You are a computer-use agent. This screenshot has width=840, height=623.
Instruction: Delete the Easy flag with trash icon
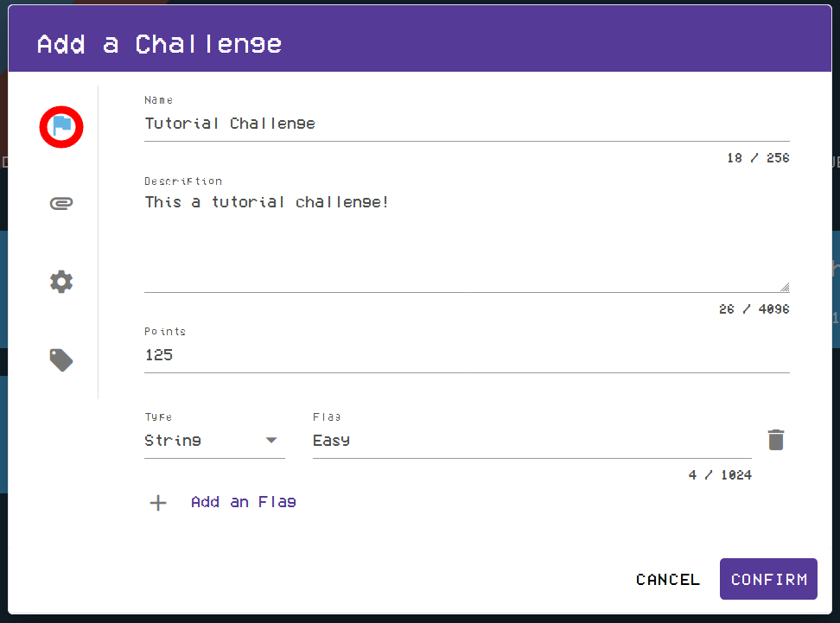point(776,440)
